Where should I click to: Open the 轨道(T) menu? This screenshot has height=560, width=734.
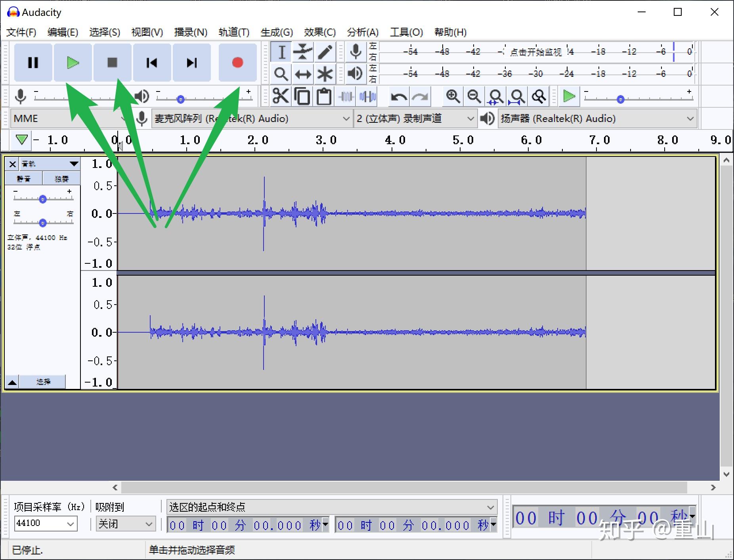[234, 32]
